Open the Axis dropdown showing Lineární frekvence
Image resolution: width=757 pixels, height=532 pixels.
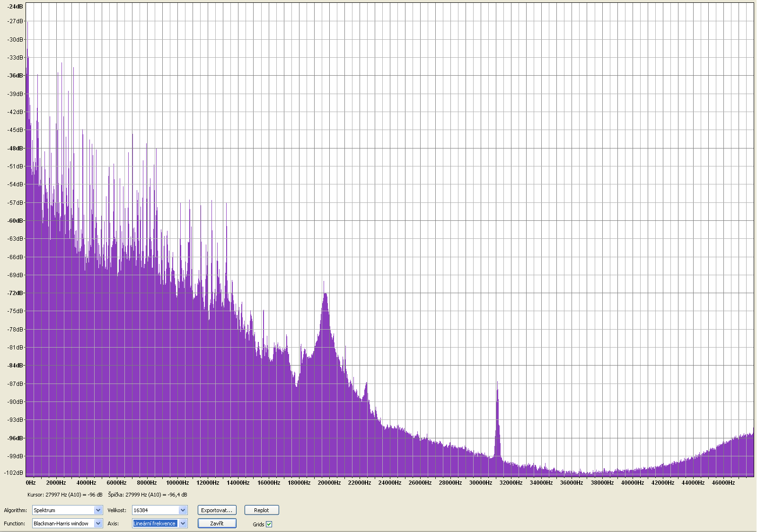[159, 523]
